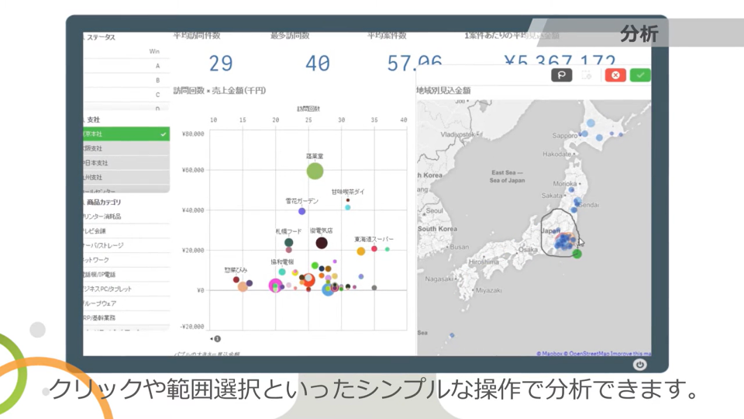The image size is (744, 419).
Task: Click the gray bubble at far right of zero line
Action: click(374, 288)
